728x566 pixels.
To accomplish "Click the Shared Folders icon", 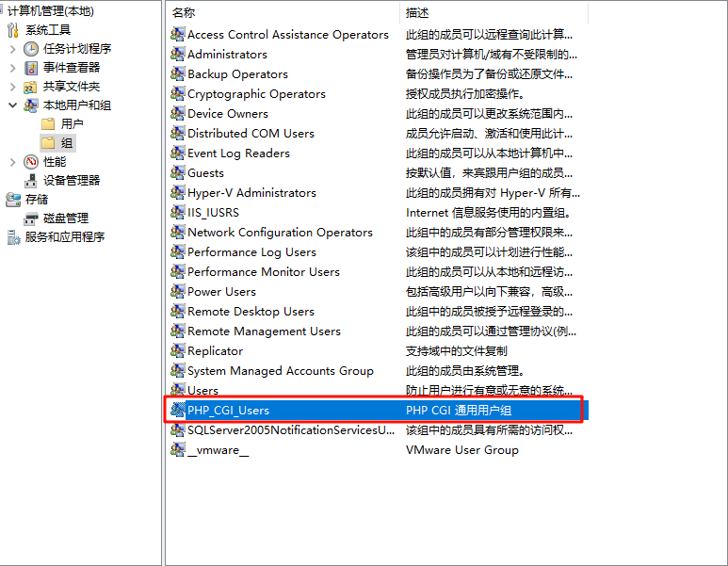I will pyautogui.click(x=31, y=87).
